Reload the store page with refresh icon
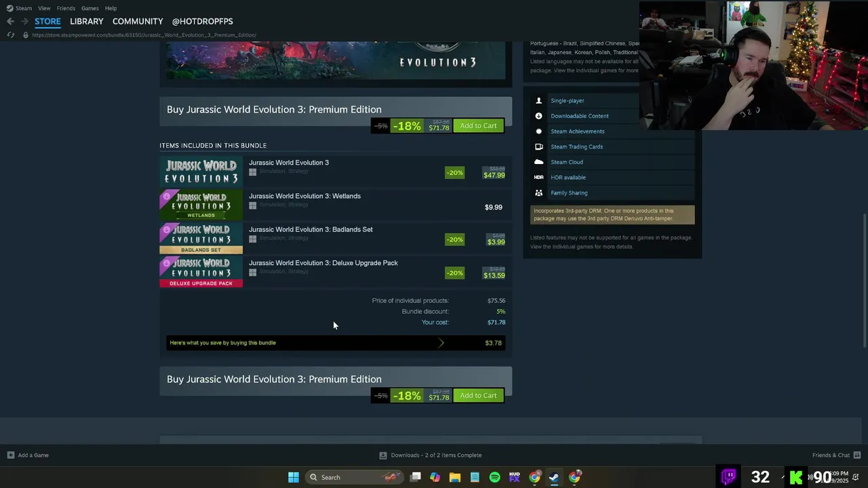 coord(10,35)
